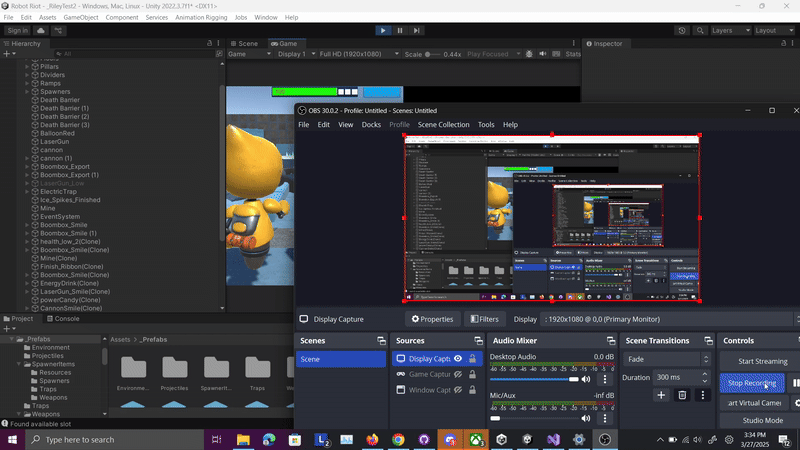Show the Window Capture source
The width and height of the screenshot is (800, 450).
click(458, 390)
